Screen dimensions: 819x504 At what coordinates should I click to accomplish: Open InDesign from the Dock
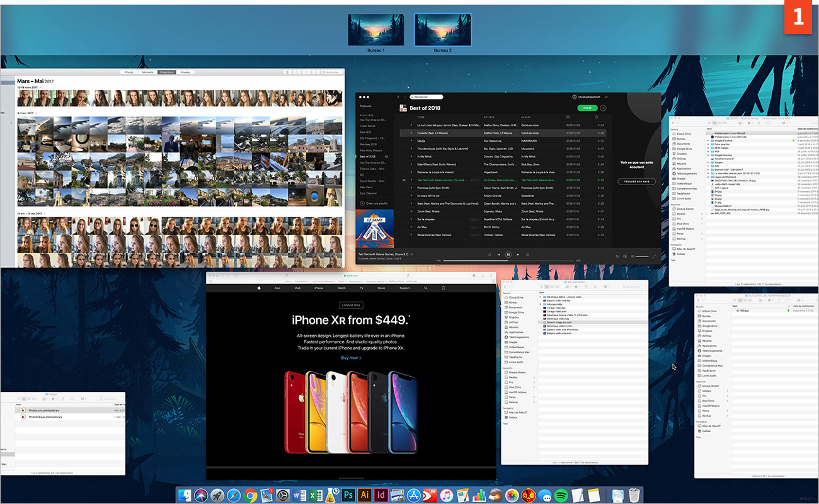tap(381, 495)
